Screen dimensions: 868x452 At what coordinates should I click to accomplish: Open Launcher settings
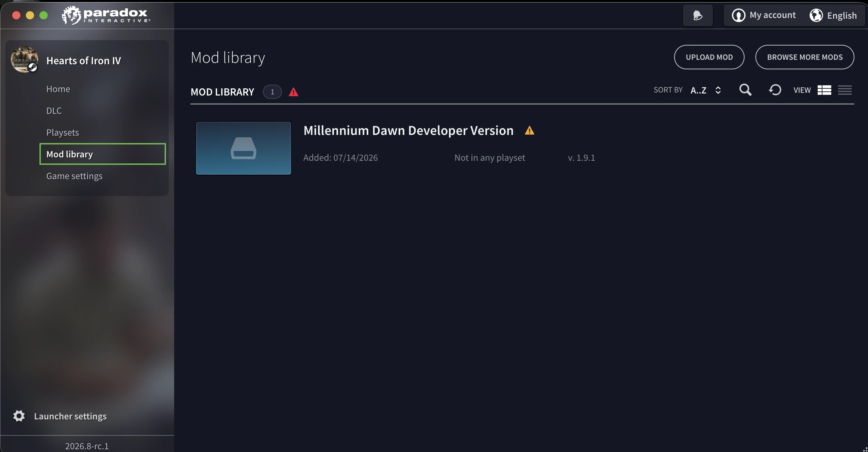pos(70,416)
